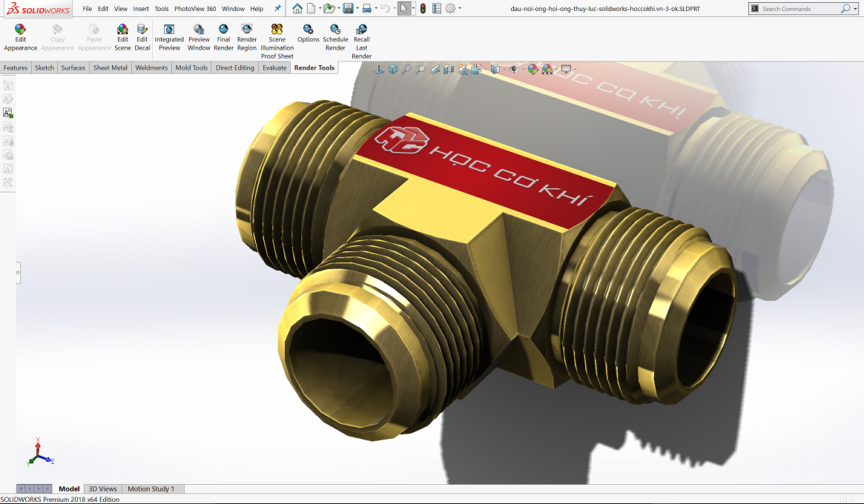
Task: Open View Settings monitor icon
Action: (x=567, y=69)
